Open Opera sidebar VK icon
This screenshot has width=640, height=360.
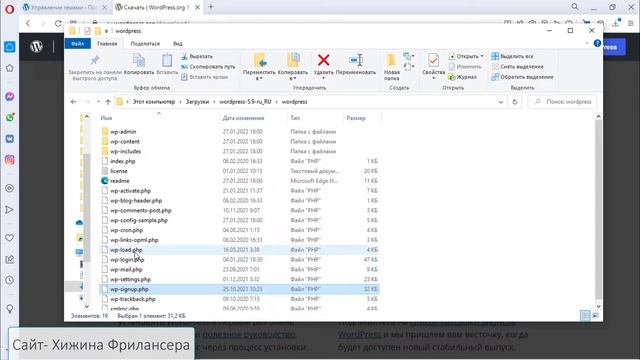click(9, 139)
